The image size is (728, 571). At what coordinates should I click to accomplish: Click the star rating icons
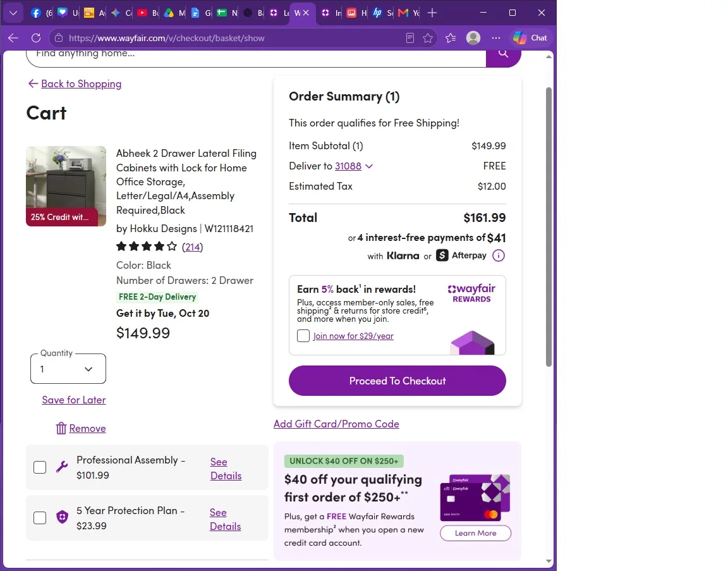pos(146,246)
